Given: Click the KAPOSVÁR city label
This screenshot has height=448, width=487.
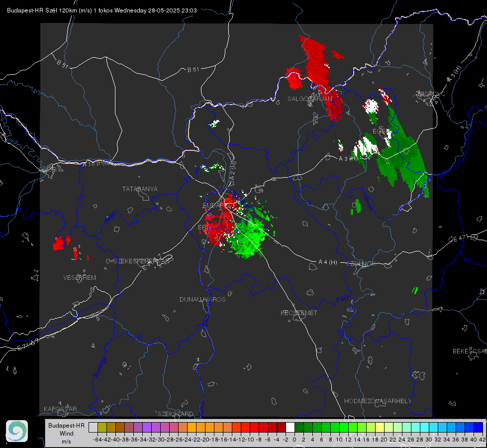Looking at the screenshot, I should (x=60, y=409).
